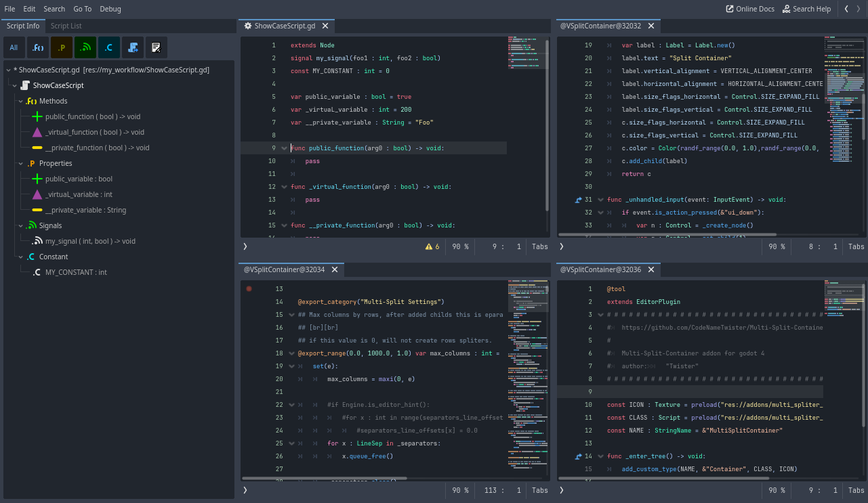Open Search Help
This screenshot has width=868, height=503.
click(806, 9)
